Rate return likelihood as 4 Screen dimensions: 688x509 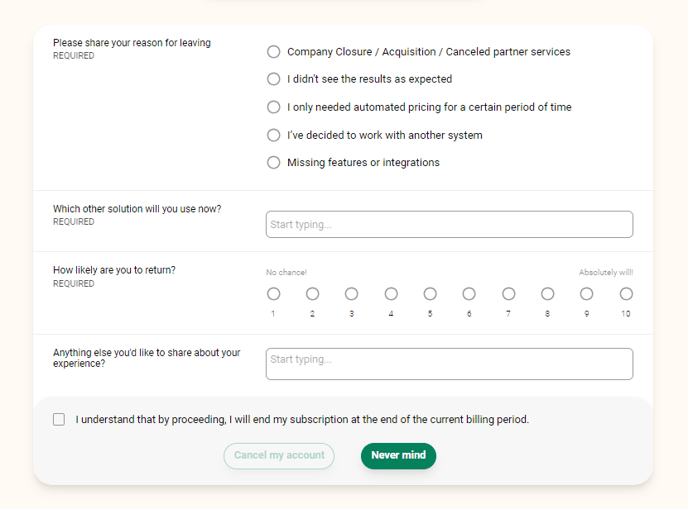(391, 294)
